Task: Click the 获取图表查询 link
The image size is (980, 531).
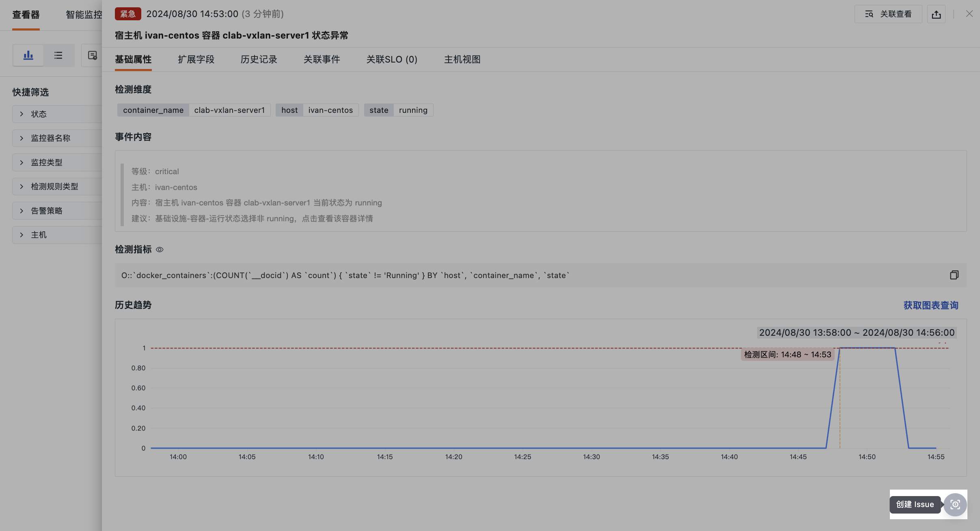Action: [930, 305]
